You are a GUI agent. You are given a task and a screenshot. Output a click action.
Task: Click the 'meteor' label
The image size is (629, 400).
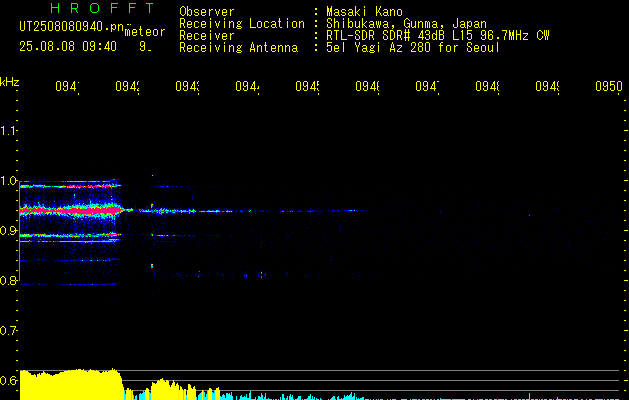(x=145, y=32)
